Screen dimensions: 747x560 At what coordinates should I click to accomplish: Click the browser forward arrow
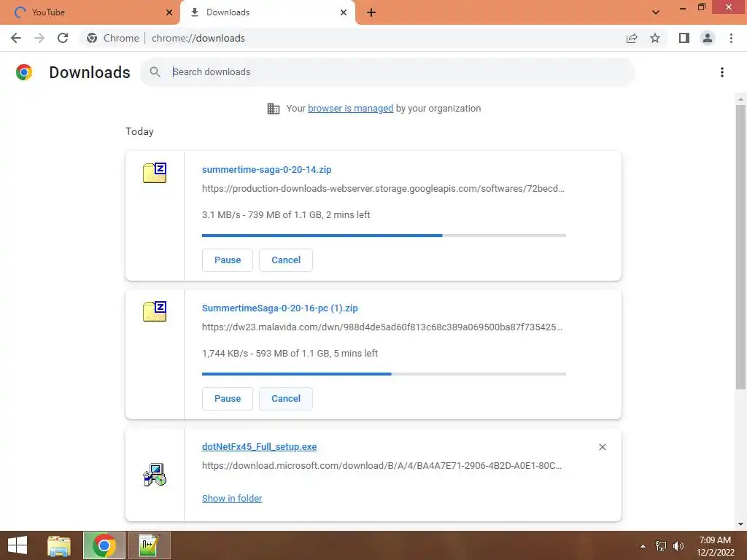pos(39,38)
